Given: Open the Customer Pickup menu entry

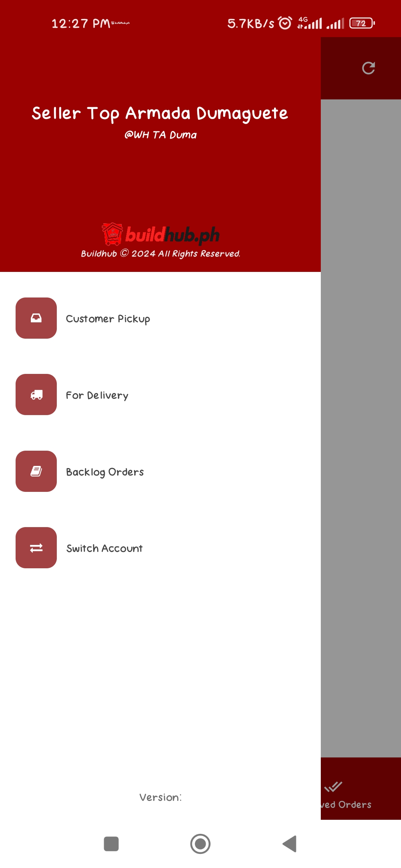Looking at the screenshot, I should 108,319.
